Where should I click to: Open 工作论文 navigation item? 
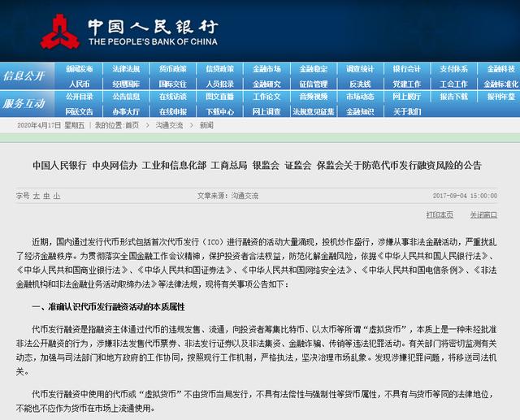[x=266, y=97]
